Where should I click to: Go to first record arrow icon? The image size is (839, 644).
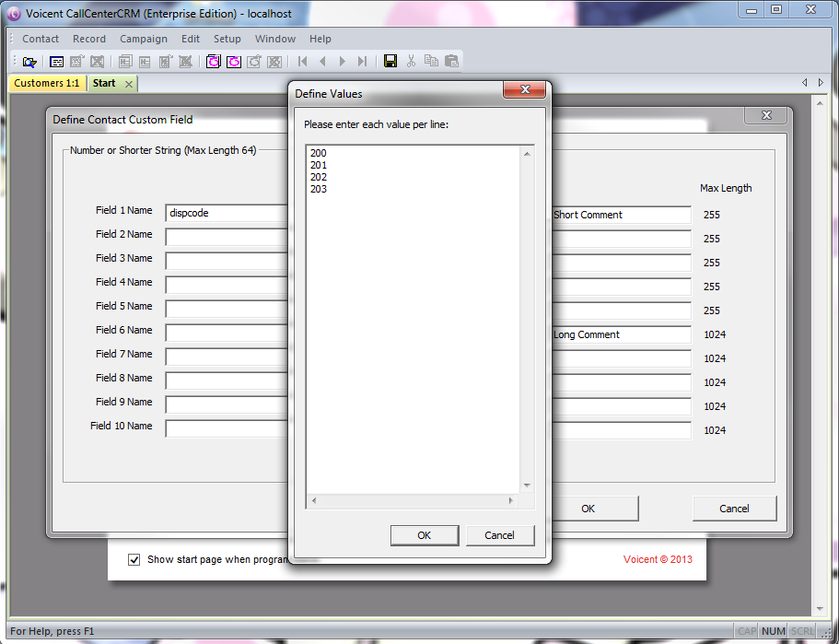click(x=302, y=62)
